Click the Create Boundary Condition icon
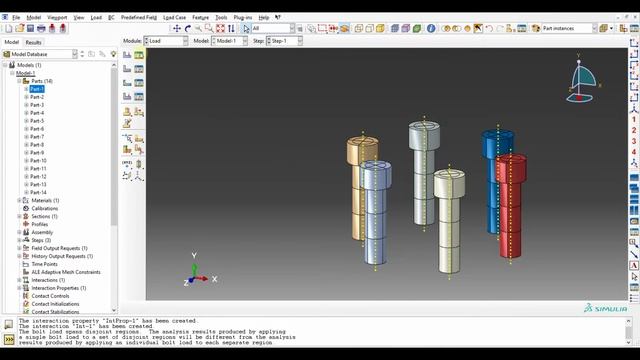The image size is (640, 360). point(127,69)
